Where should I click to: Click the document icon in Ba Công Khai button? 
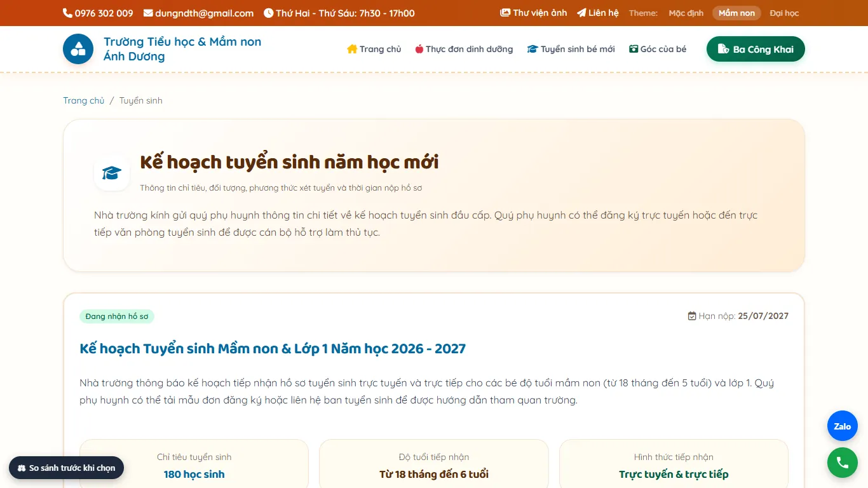pyautogui.click(x=723, y=49)
